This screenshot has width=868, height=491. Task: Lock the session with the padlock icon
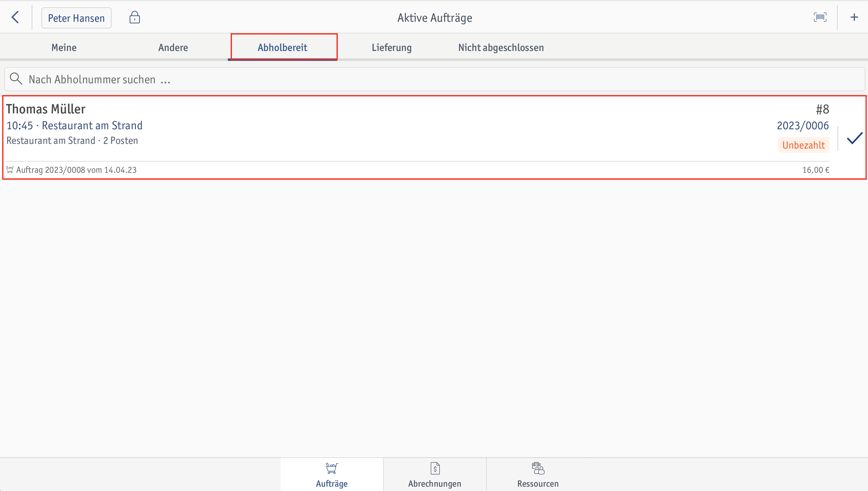pyautogui.click(x=134, y=17)
